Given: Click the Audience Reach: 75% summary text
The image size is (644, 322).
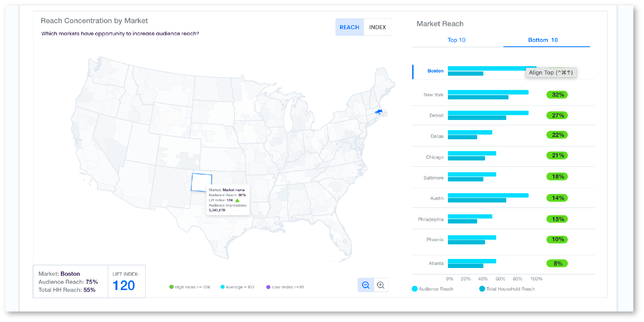Looking at the screenshot, I should [68, 282].
